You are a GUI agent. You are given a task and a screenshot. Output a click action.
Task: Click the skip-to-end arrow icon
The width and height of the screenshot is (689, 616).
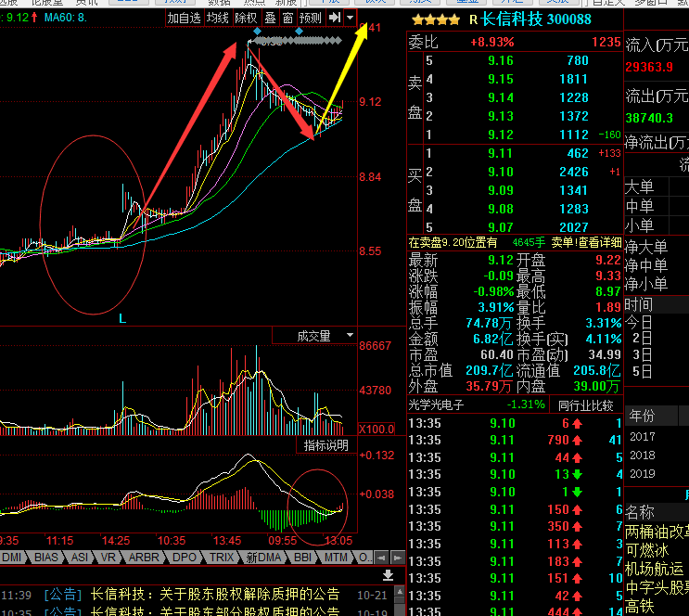(x=335, y=18)
